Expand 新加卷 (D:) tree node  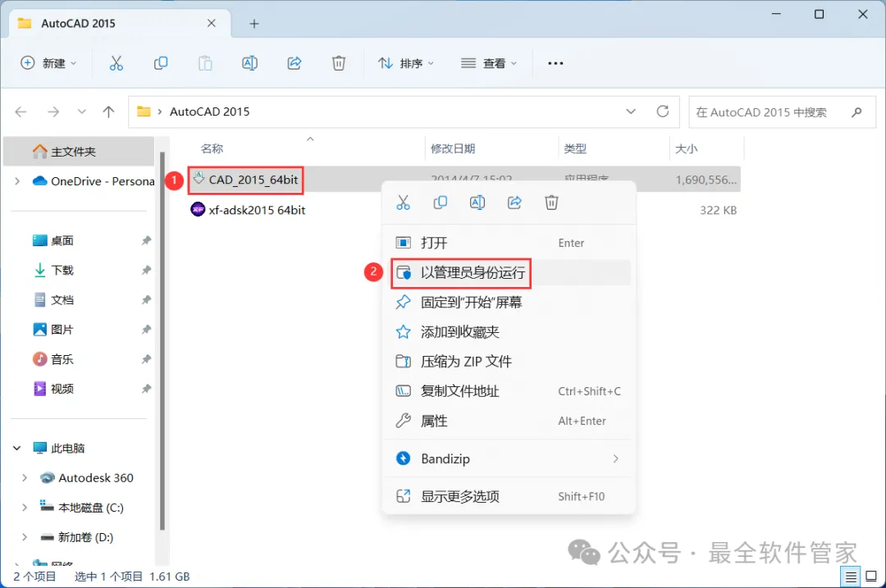pyautogui.click(x=25, y=537)
